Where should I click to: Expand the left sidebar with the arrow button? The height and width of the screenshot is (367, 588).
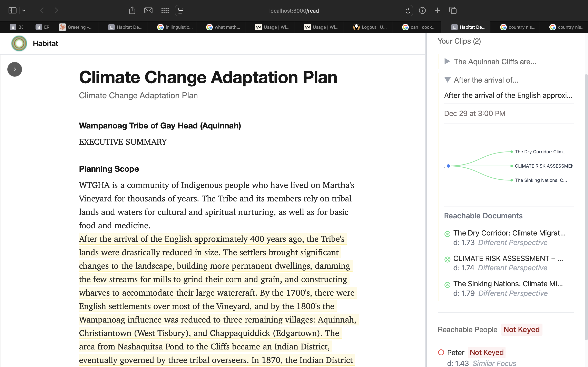click(x=14, y=69)
